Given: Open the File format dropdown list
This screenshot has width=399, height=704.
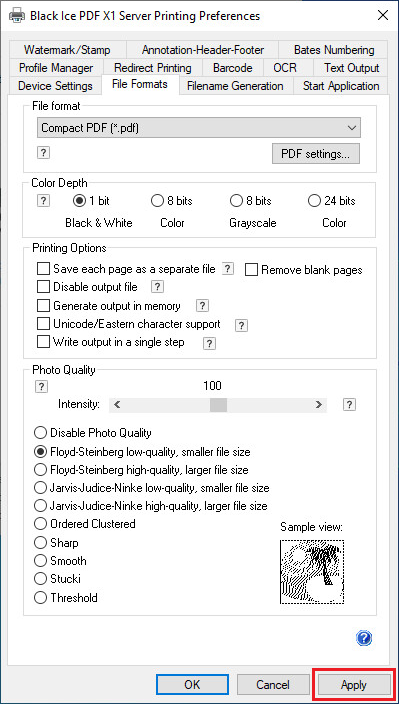Looking at the screenshot, I should click(x=199, y=128).
